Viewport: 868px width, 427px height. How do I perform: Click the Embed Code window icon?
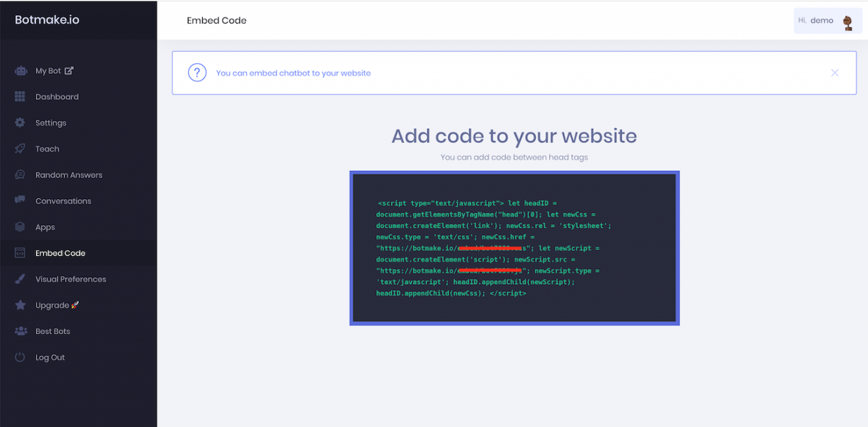(x=20, y=253)
